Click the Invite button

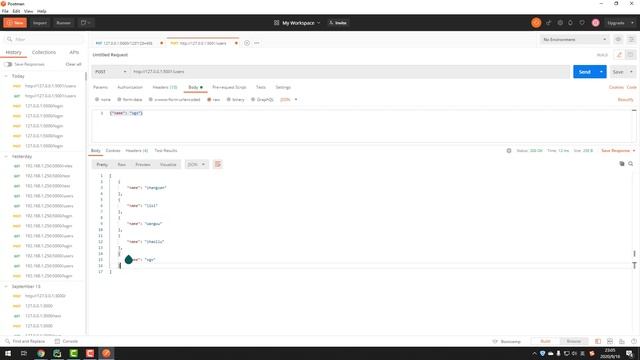tap(338, 23)
